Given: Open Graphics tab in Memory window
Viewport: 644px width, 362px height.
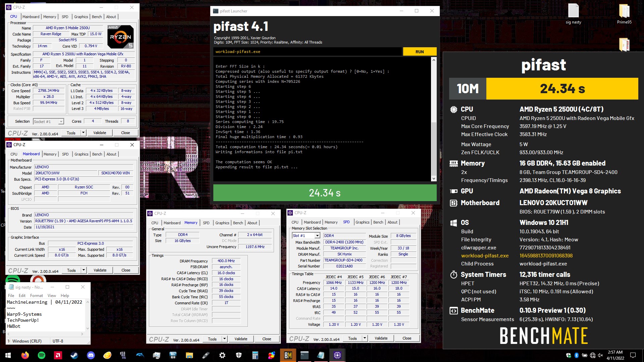Looking at the screenshot, I should coord(222,223).
